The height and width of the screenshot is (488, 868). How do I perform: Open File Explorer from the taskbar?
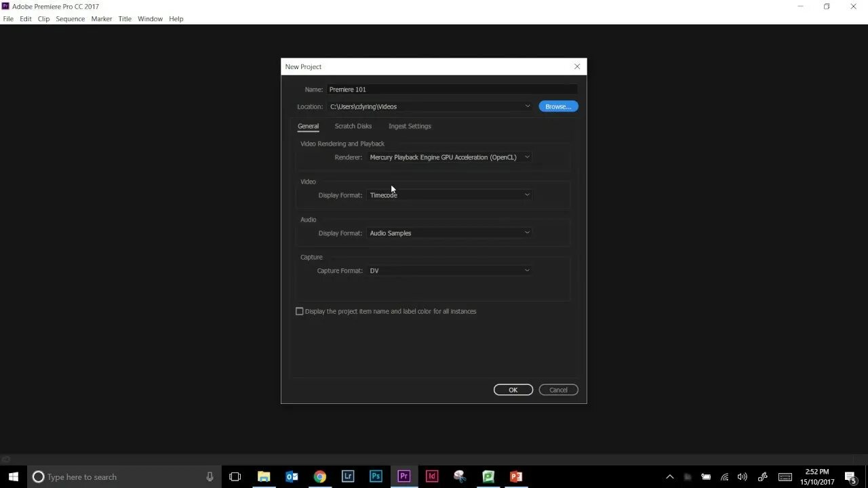[x=264, y=476]
